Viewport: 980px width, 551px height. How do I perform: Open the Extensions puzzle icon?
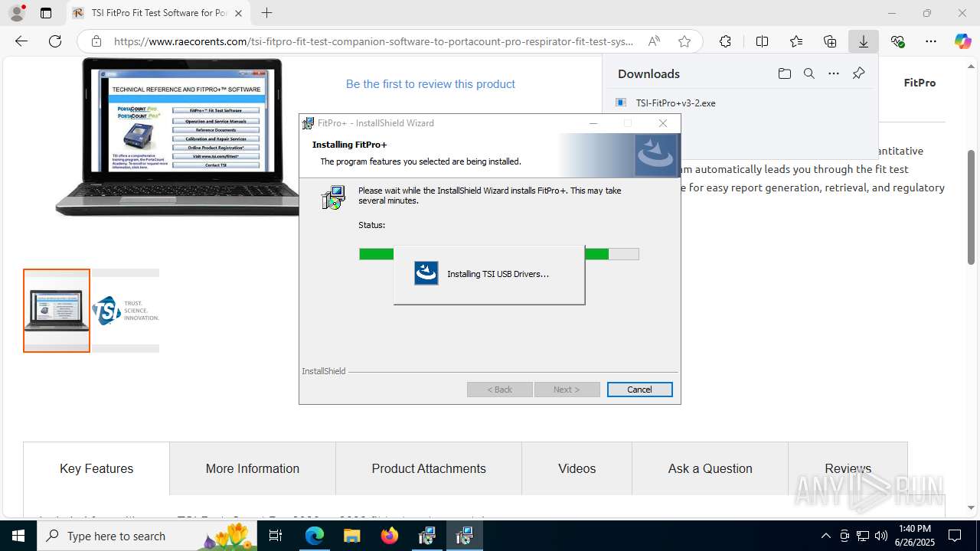click(x=725, y=41)
